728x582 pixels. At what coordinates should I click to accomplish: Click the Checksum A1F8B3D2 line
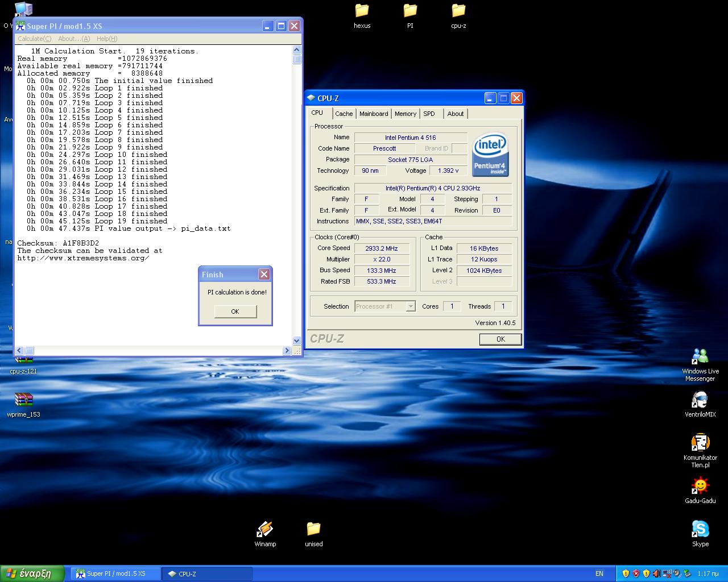click(58, 243)
